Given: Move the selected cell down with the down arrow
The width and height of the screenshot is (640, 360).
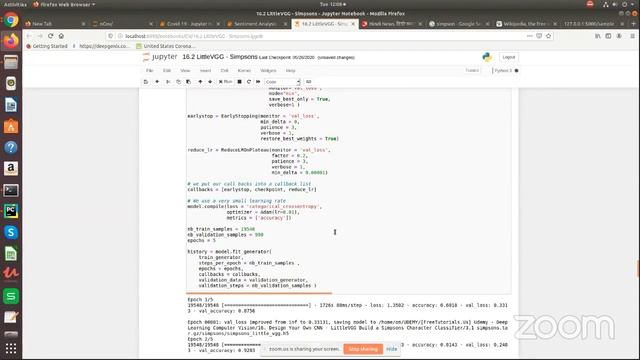Looking at the screenshot, I should pos(210,82).
